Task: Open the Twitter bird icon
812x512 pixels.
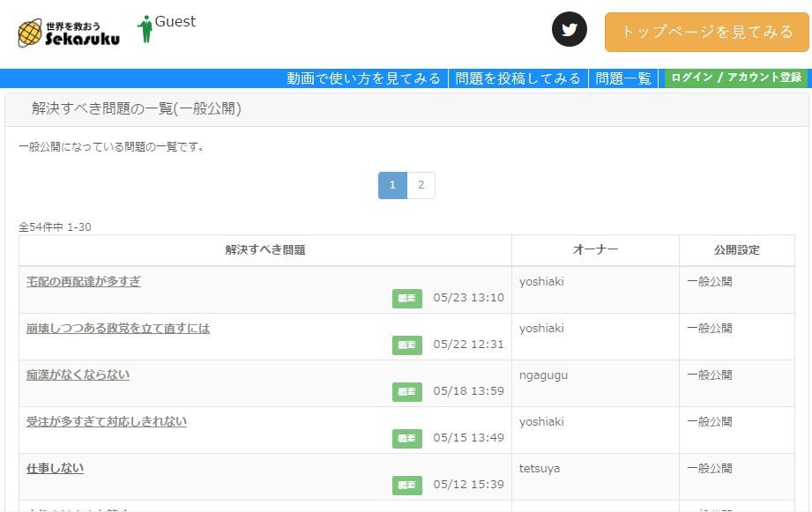Action: 570,30
